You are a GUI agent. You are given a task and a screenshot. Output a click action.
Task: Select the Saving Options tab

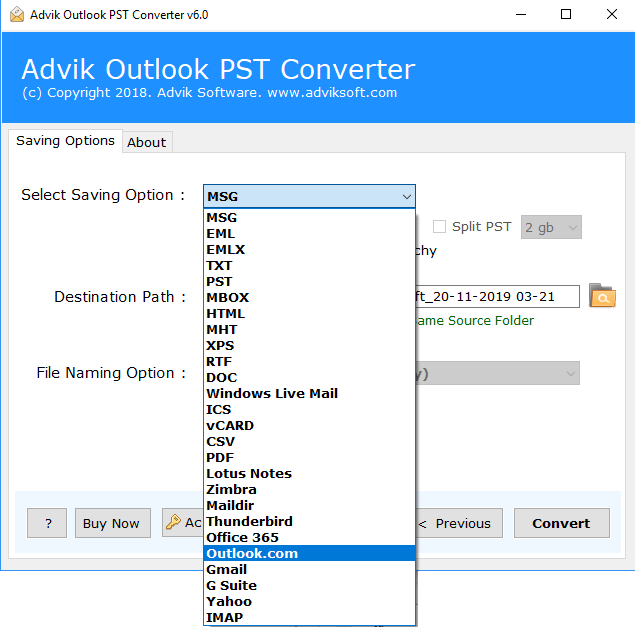point(65,141)
